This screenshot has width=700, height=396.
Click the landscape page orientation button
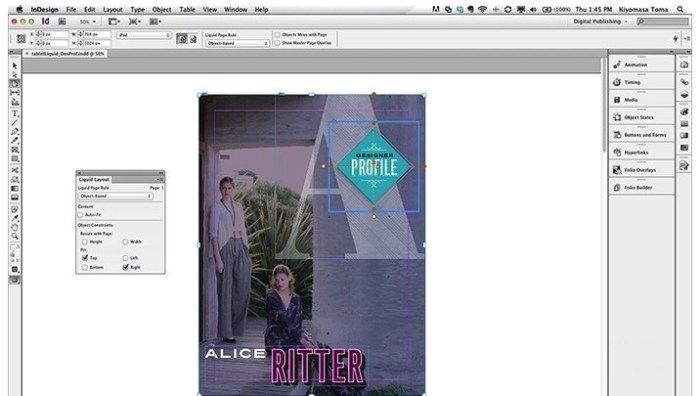pos(193,39)
